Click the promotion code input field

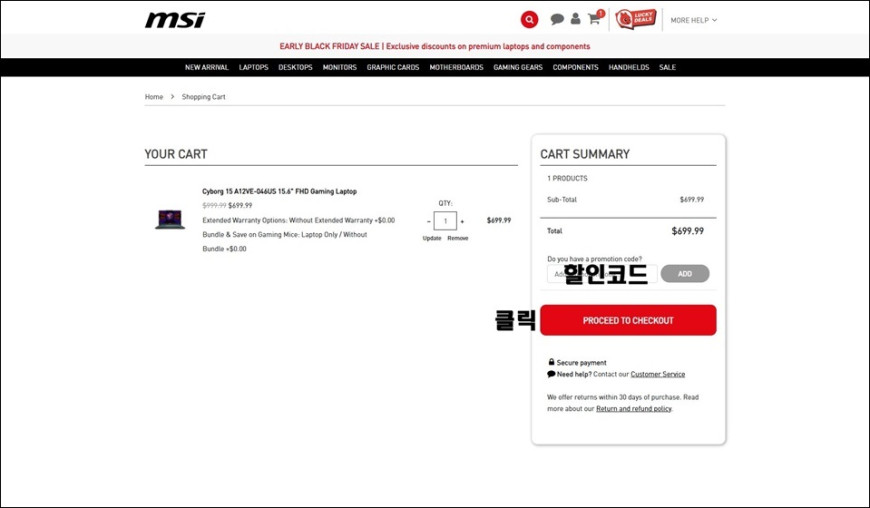602,274
